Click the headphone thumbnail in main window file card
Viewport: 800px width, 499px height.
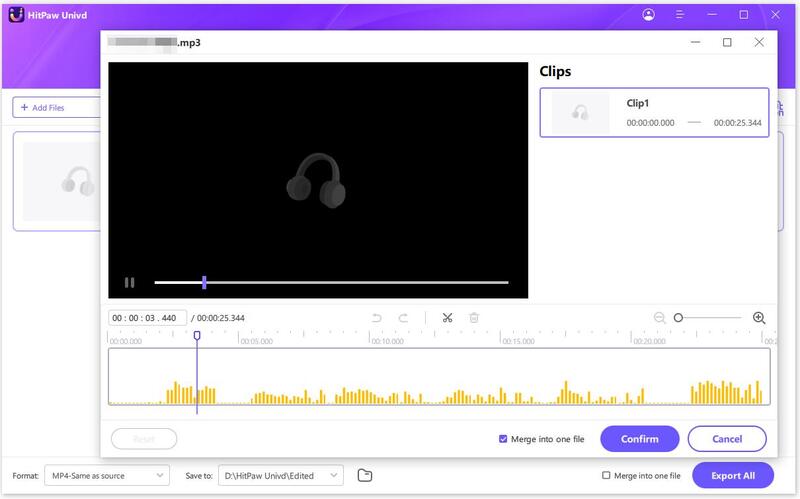(78, 181)
